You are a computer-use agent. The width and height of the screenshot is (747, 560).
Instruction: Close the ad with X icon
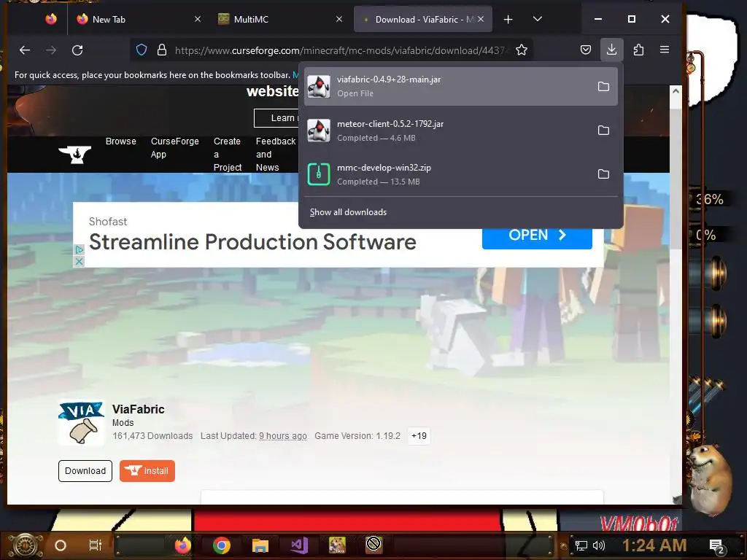(x=79, y=262)
